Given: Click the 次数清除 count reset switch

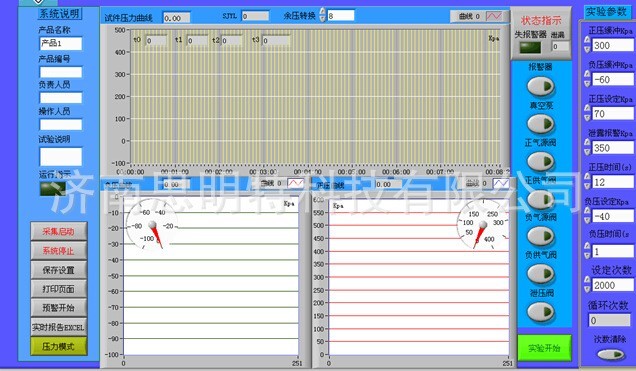Looking at the screenshot, I should coord(611,355).
